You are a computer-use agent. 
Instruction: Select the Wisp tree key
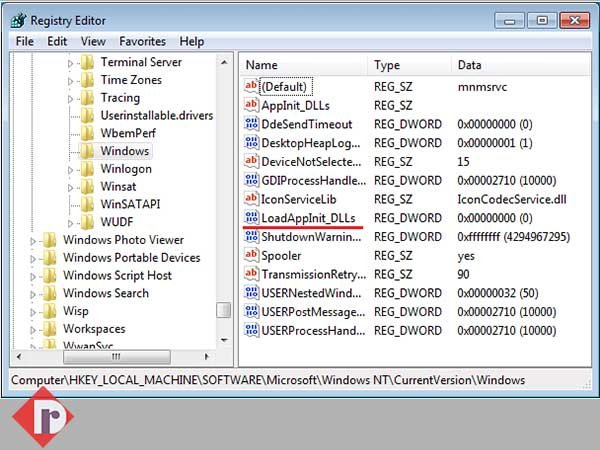tap(76, 311)
